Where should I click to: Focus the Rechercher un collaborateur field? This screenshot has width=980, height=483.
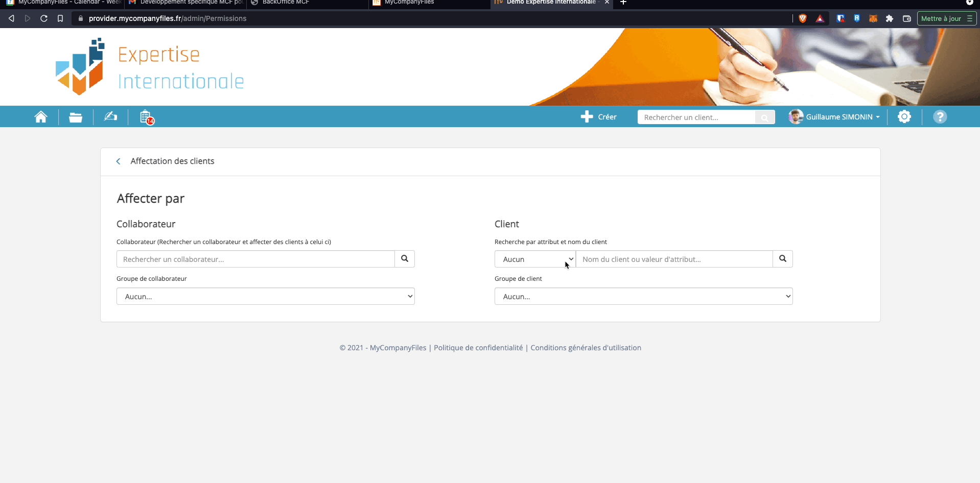(255, 259)
